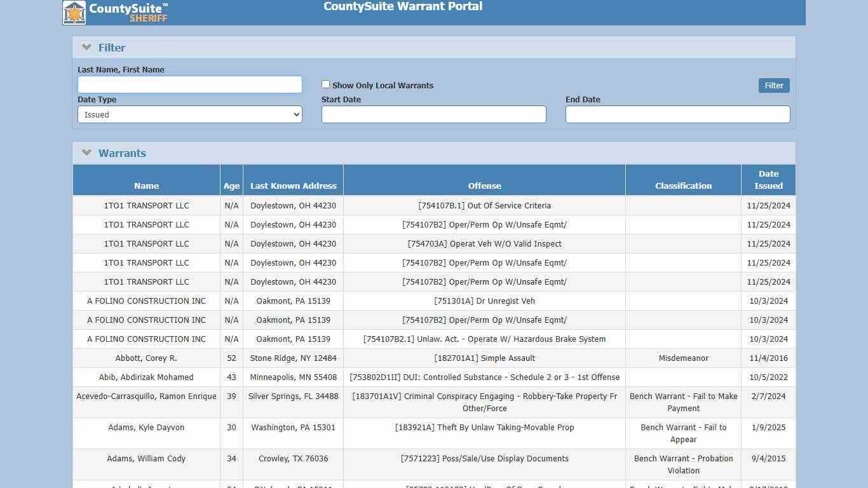
Task: Click the End Date field
Action: [677, 114]
